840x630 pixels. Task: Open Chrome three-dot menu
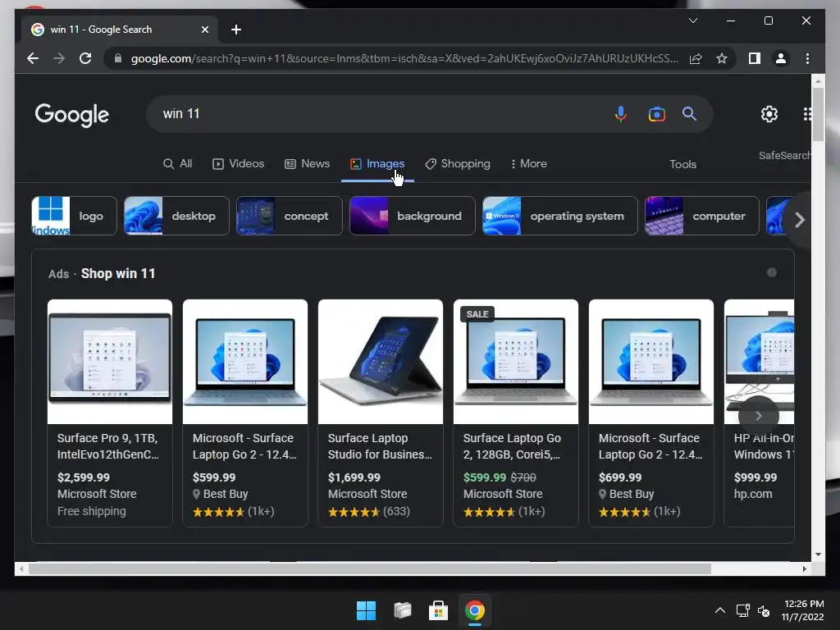pyautogui.click(x=807, y=58)
